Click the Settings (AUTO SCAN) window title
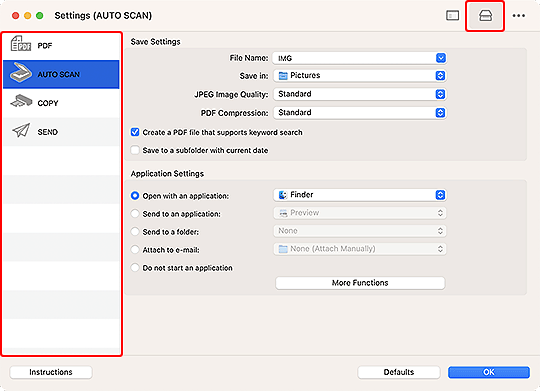540x391 pixels. pyautogui.click(x=103, y=16)
